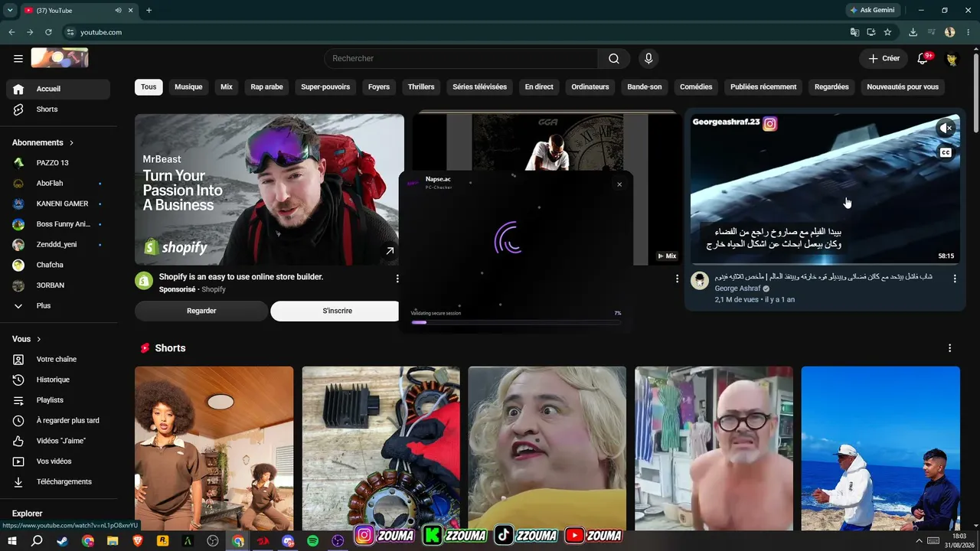Open Téléchargements in the sidebar
The image size is (980, 551).
(58, 481)
